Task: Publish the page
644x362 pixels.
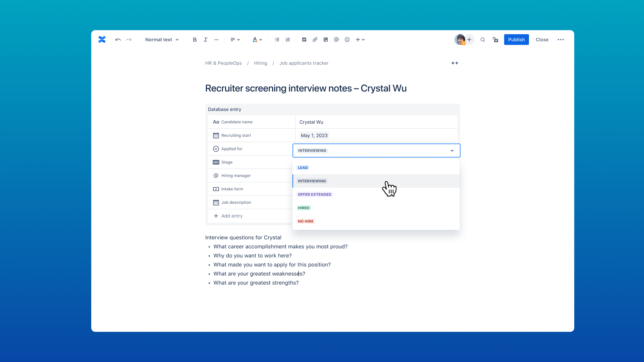Action: tap(516, 40)
